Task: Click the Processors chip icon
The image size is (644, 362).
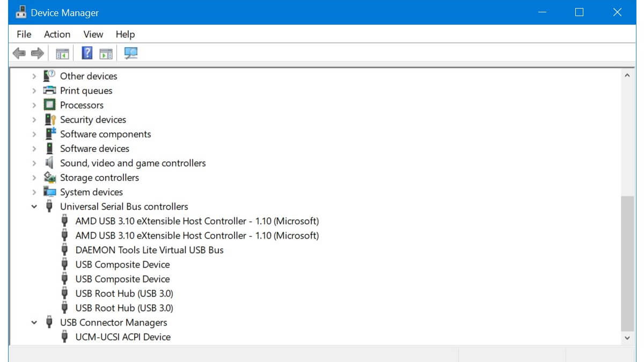Action: click(x=50, y=105)
